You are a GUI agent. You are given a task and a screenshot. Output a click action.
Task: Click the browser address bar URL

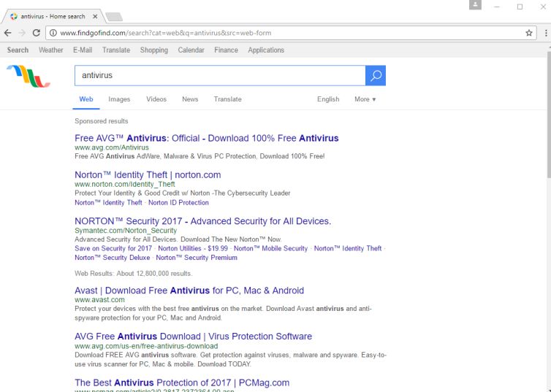(165, 33)
